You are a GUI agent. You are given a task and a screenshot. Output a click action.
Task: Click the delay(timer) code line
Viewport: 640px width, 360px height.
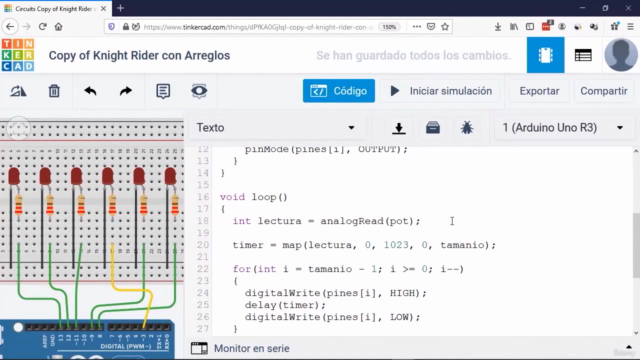click(x=285, y=305)
